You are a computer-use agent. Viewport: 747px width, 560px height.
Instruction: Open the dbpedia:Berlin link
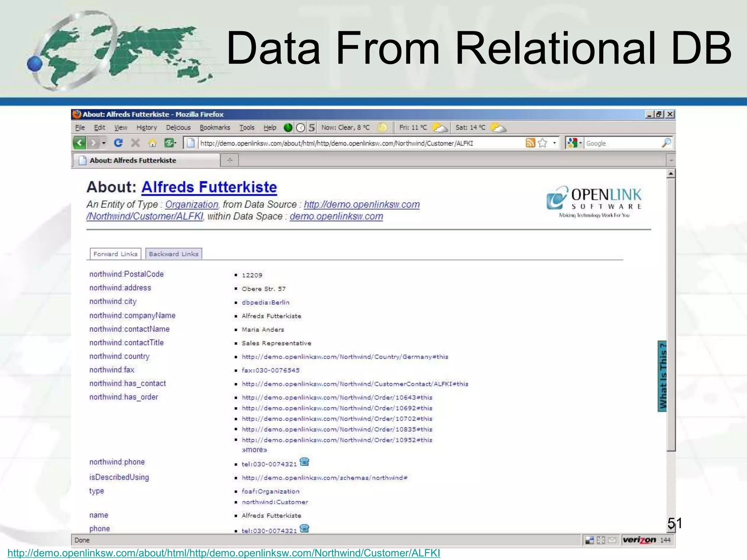coord(266,302)
